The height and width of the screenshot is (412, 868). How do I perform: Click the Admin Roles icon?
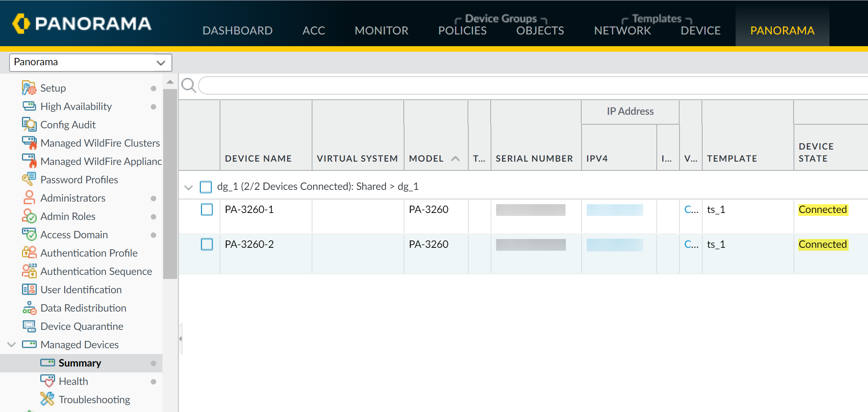[x=29, y=216]
